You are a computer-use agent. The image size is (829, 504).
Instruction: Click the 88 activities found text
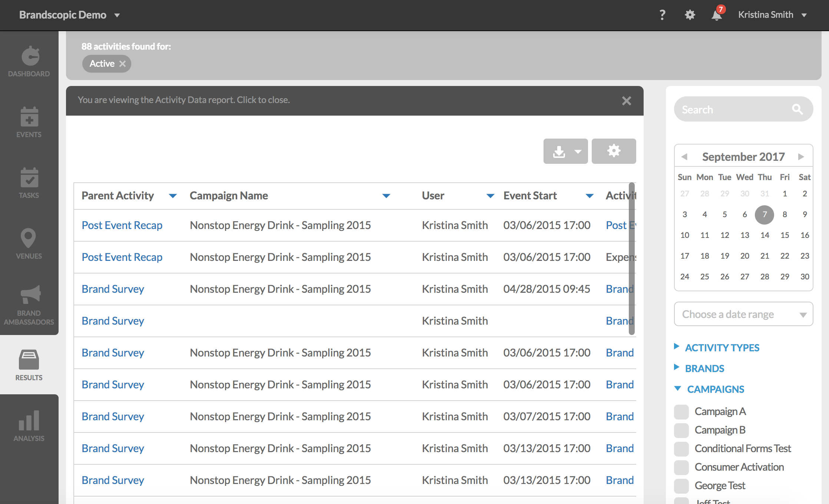coord(126,46)
